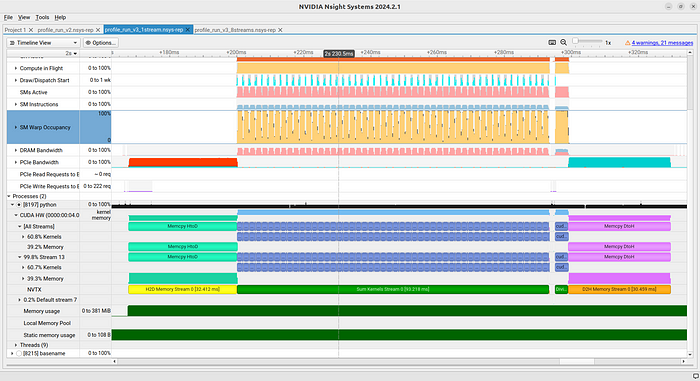The height and width of the screenshot is (381, 700).
Task: Click the orange warning triangle icon
Action: click(627, 43)
